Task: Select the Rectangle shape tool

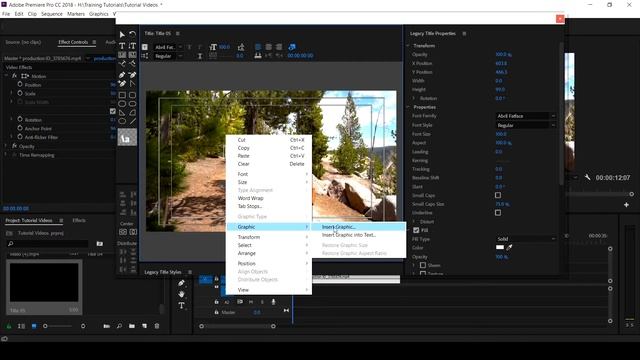Action: (122, 95)
